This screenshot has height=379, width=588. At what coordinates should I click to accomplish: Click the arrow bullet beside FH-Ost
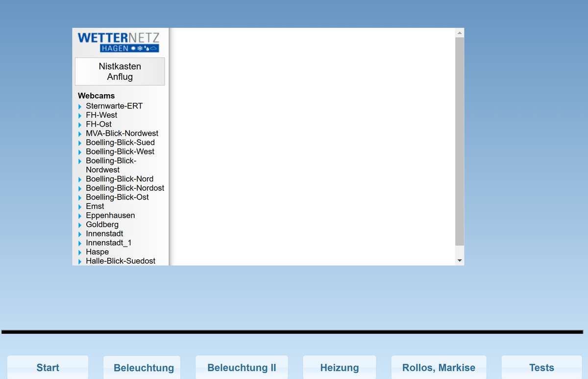(80, 125)
